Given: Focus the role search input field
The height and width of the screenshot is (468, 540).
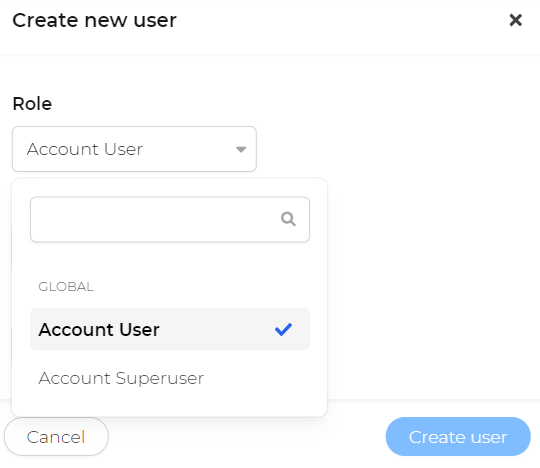Looking at the screenshot, I should [170, 219].
